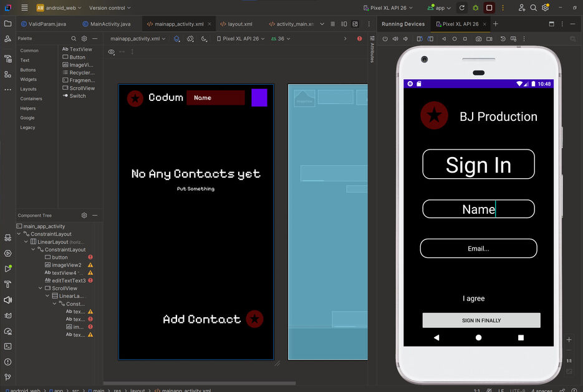Screen dimensions: 583x392
Task: Click emulator volume down icon
Action: [406, 39]
